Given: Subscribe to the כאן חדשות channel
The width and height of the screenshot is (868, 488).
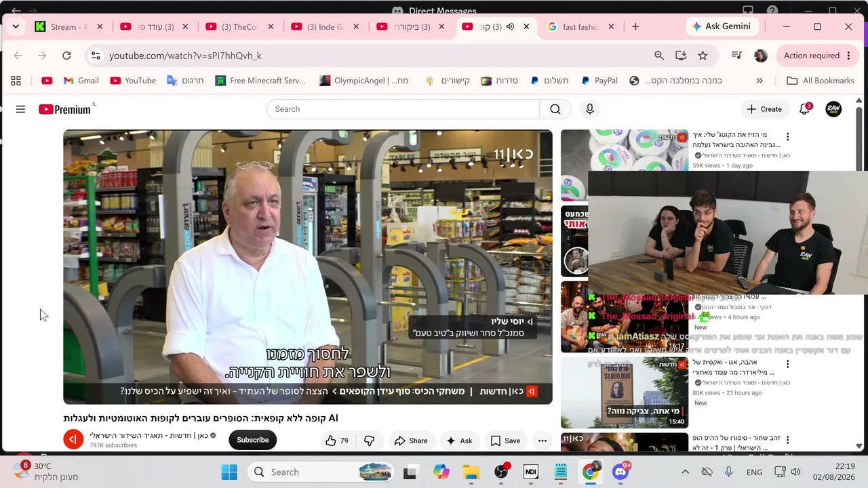Looking at the screenshot, I should (x=253, y=441).
